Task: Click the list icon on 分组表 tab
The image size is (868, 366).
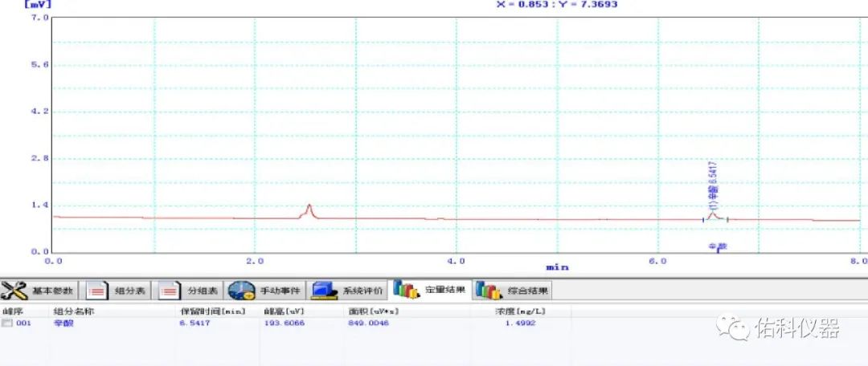Action: point(169,290)
